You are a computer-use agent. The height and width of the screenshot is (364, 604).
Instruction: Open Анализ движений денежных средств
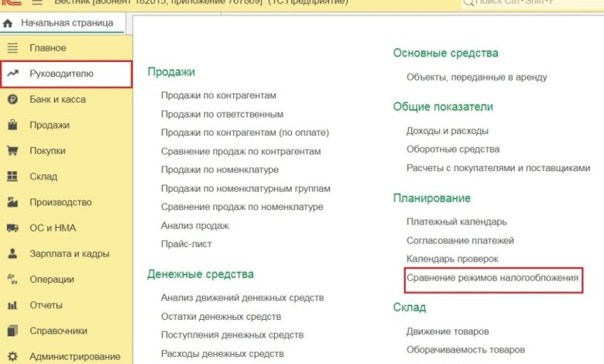click(242, 297)
